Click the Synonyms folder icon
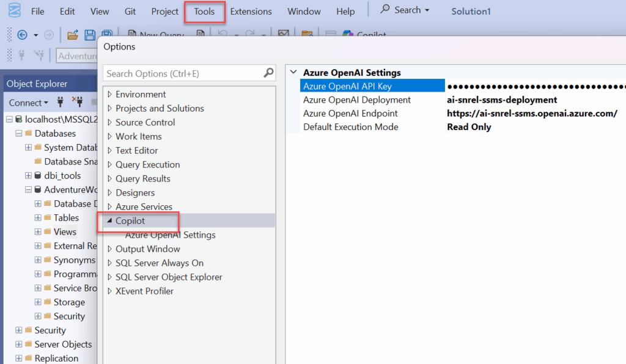The image size is (626, 364). [48, 260]
